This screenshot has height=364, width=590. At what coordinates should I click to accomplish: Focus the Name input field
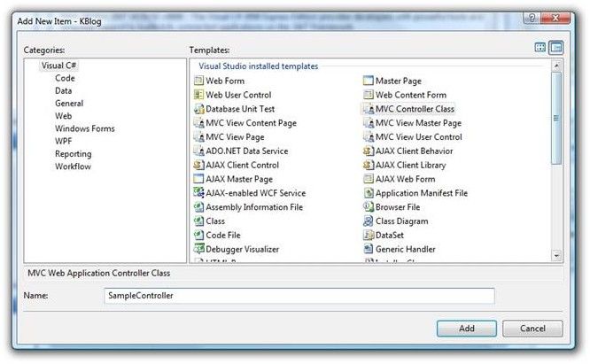(x=299, y=296)
